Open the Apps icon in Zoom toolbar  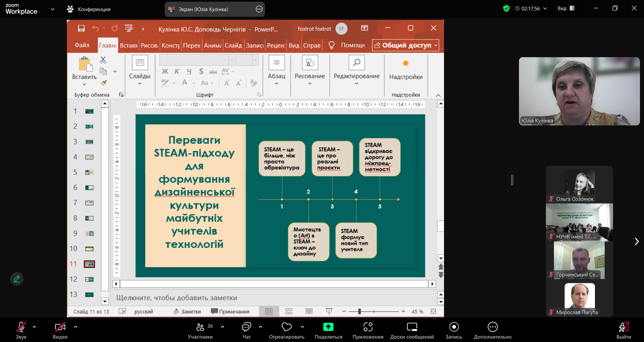pos(368,327)
